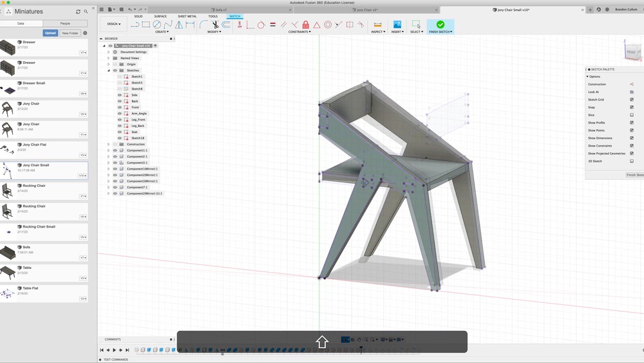The height and width of the screenshot is (363, 644).
Task: Choose the Equal constraint icon
Action: [273, 25]
